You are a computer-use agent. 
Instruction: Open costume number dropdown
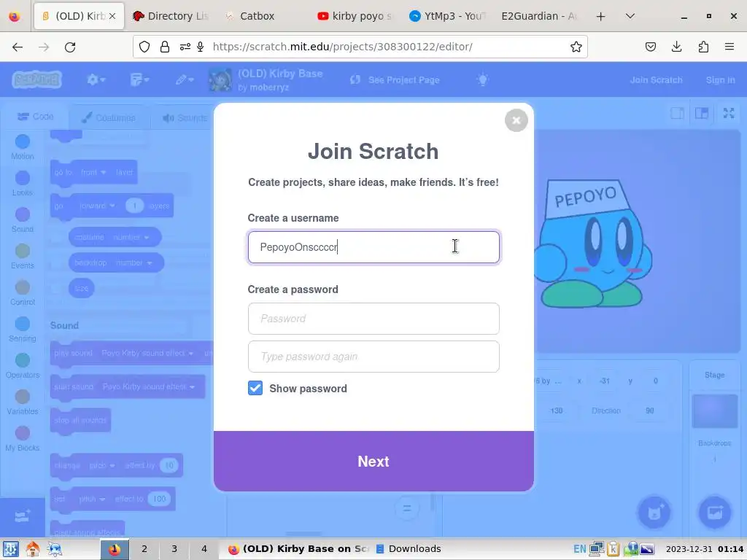131,237
